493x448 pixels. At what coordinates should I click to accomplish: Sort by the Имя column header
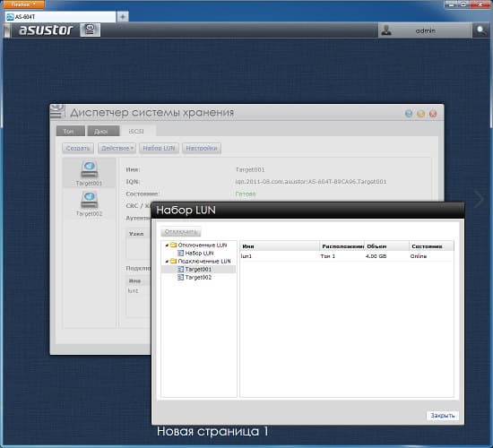[x=280, y=246]
